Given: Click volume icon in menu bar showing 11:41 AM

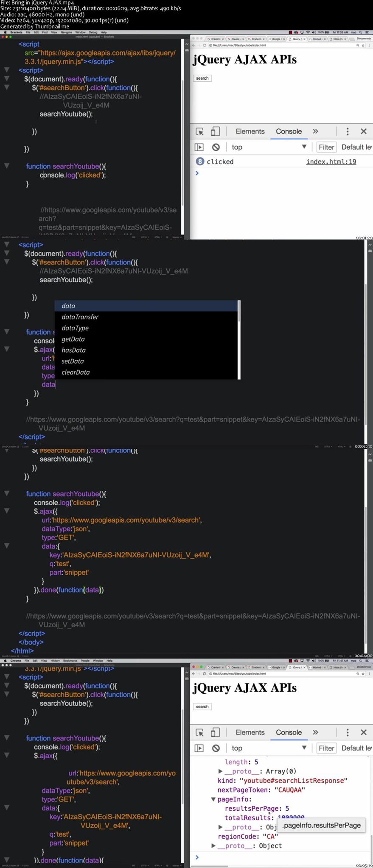Looking at the screenshot, I should tap(314, 661).
